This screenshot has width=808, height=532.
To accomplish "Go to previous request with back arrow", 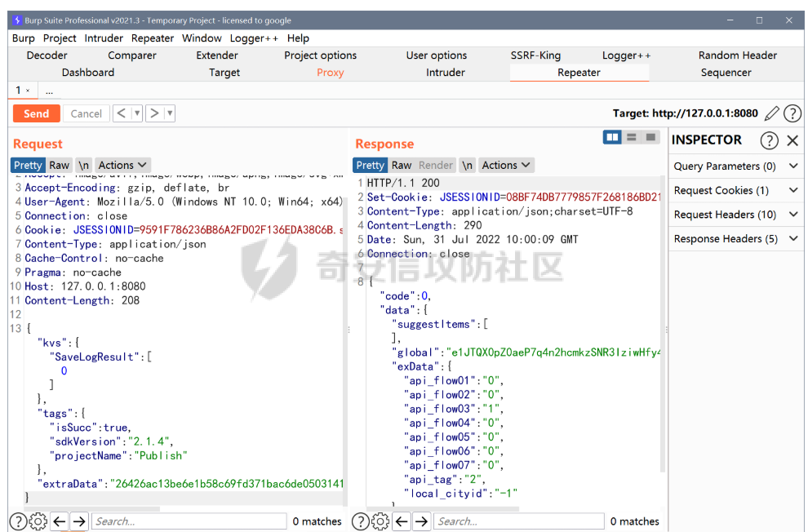I will point(121,113).
